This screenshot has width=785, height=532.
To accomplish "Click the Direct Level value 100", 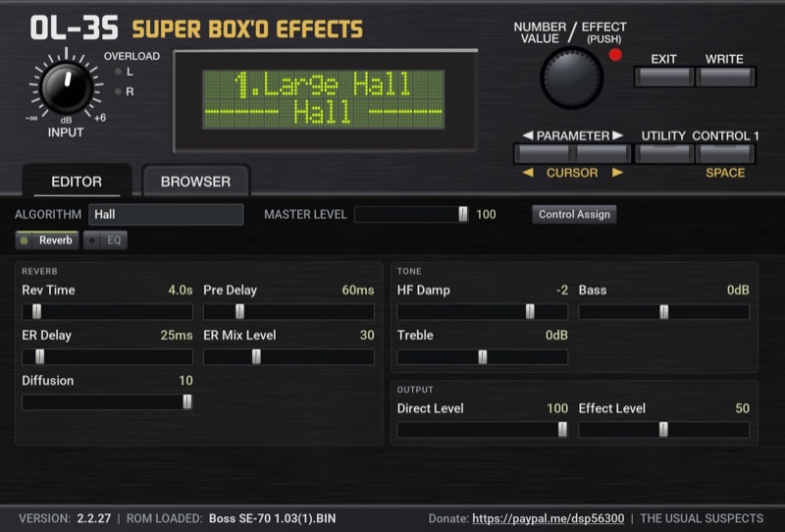I will tap(557, 408).
